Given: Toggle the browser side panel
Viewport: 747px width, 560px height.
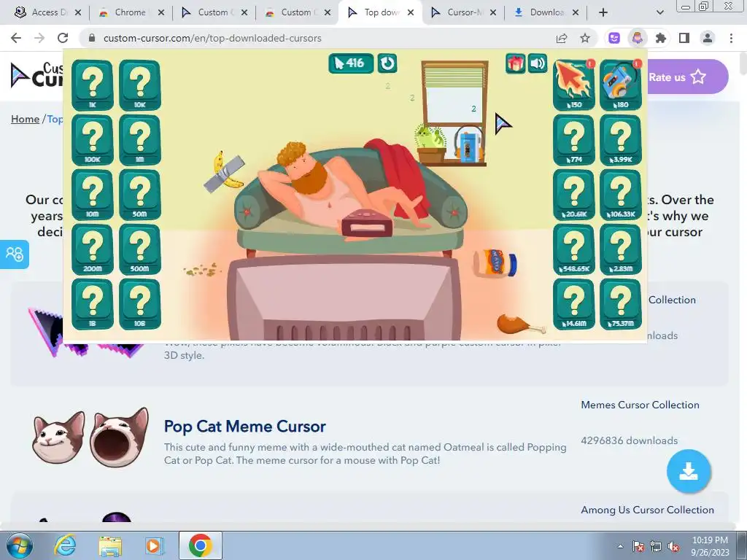Looking at the screenshot, I should point(684,38).
